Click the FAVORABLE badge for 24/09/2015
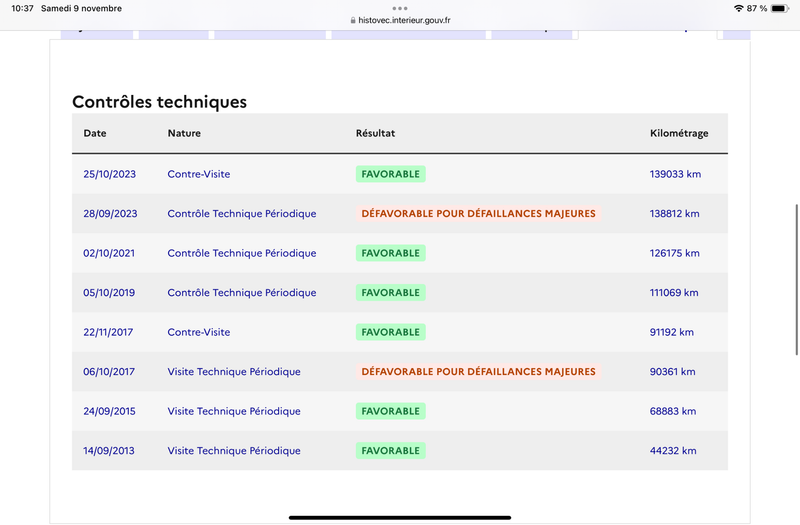 390,411
